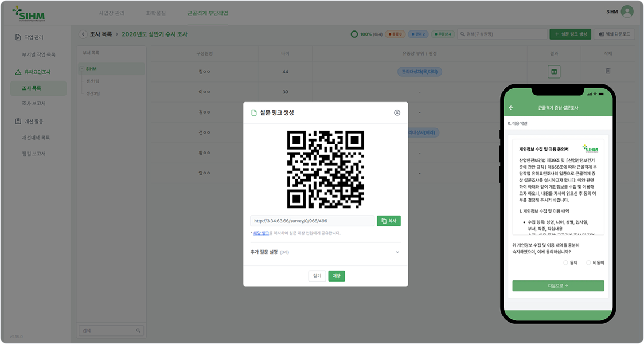
Task: Filter by the 통증 0 badge
Action: point(395,34)
